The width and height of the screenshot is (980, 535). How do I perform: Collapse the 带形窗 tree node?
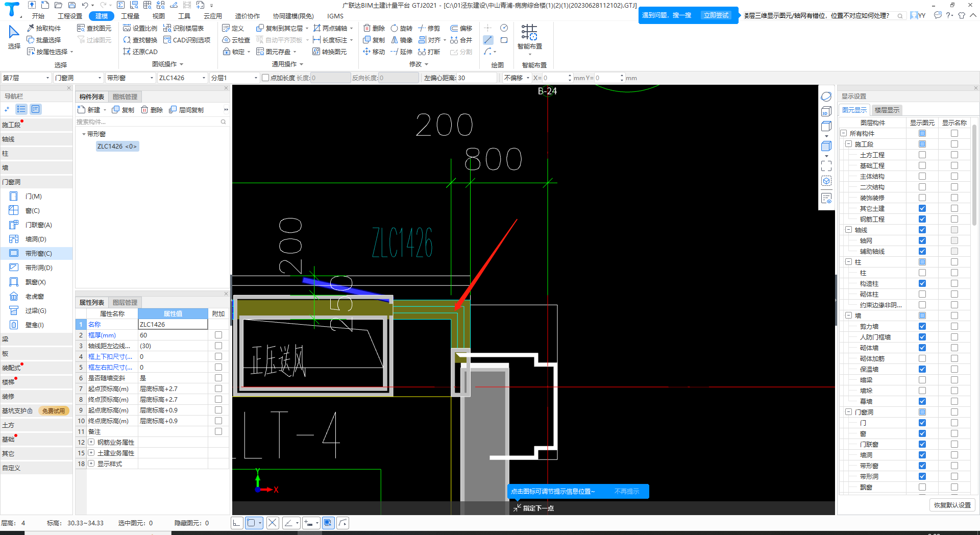click(84, 134)
